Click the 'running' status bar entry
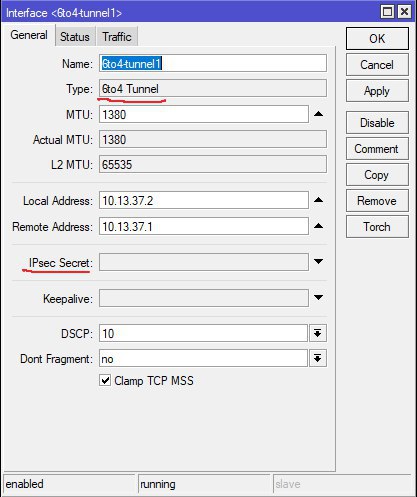Image resolution: width=417 pixels, height=497 pixels. pos(204,484)
